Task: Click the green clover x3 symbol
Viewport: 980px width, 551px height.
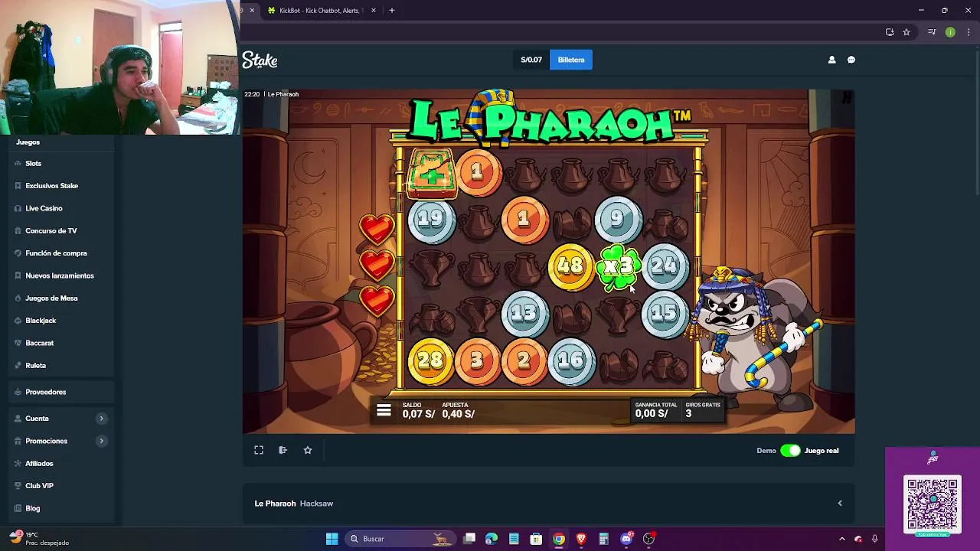Action: (618, 267)
